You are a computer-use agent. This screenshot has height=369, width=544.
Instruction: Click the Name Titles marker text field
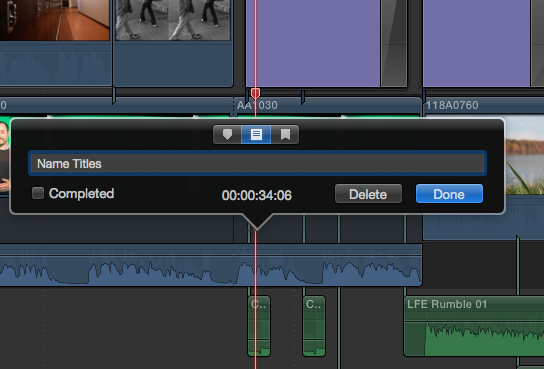point(257,163)
